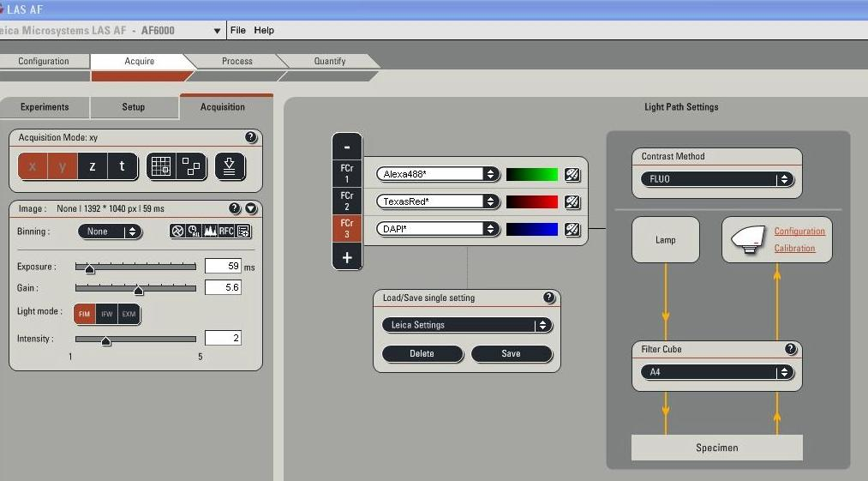Select EXM light mode

point(129,314)
